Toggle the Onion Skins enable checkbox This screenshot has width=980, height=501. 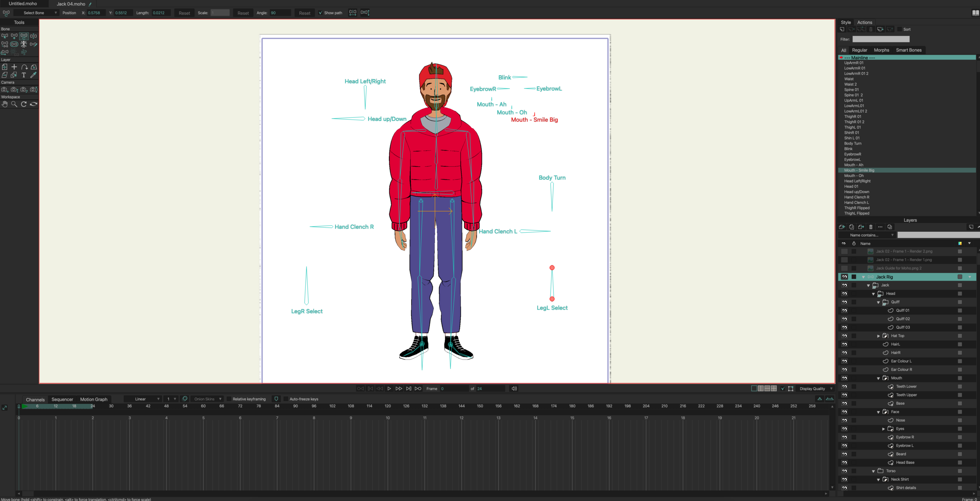(x=185, y=399)
